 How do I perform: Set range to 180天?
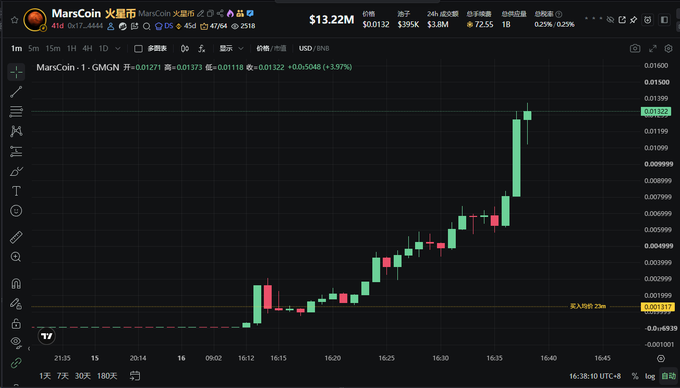(x=107, y=376)
